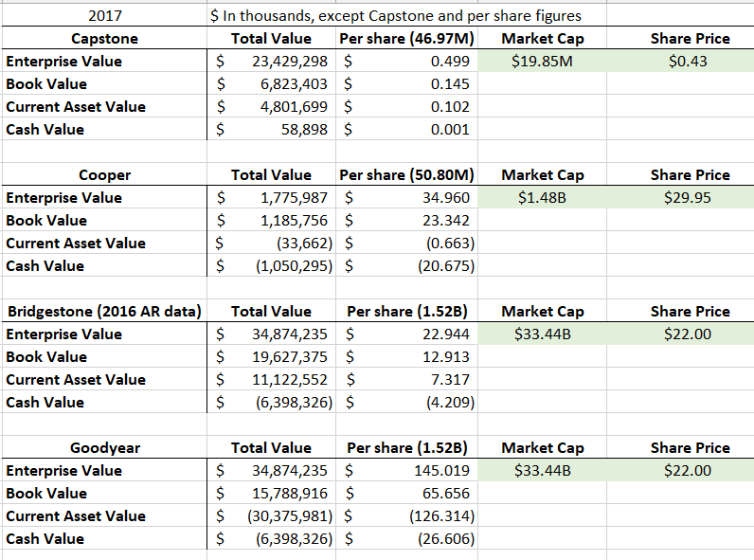754x560 pixels.
Task: Select the Capstone header cell
Action: [x=104, y=39]
